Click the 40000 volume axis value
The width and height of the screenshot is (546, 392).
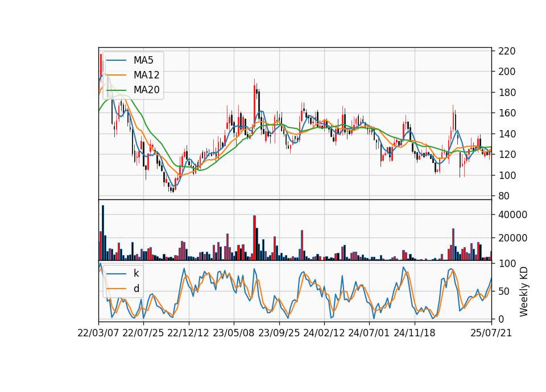click(x=512, y=215)
